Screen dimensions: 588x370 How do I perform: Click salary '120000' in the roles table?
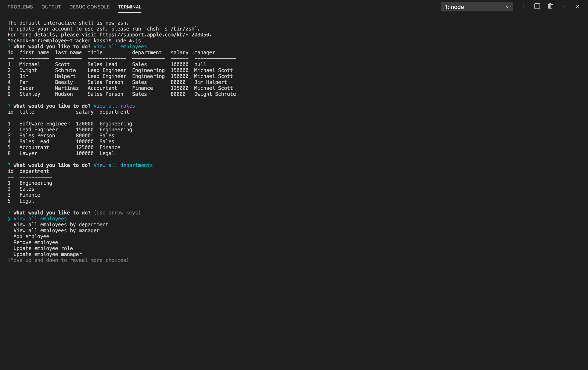[x=84, y=124]
